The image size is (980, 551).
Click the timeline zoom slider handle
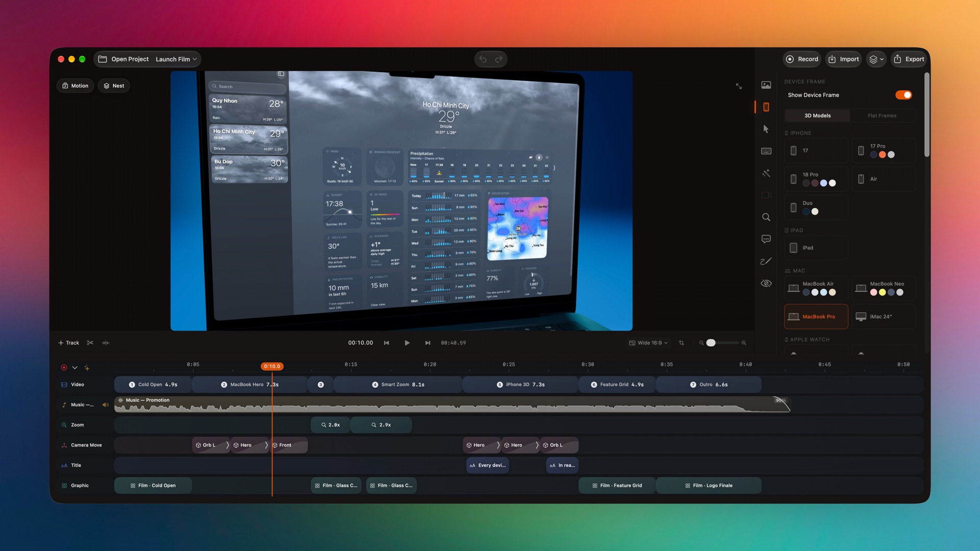[710, 343]
